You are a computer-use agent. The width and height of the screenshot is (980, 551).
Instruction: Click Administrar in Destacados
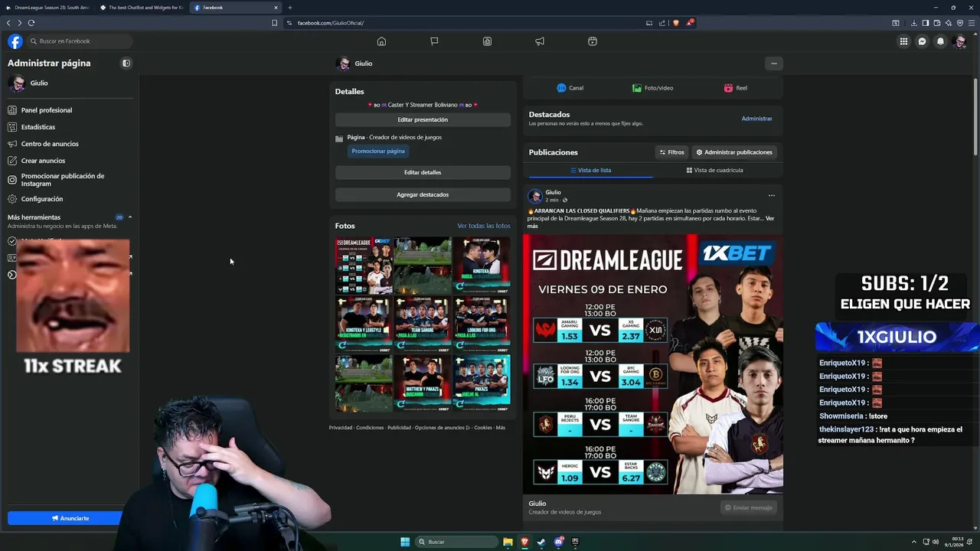click(756, 119)
